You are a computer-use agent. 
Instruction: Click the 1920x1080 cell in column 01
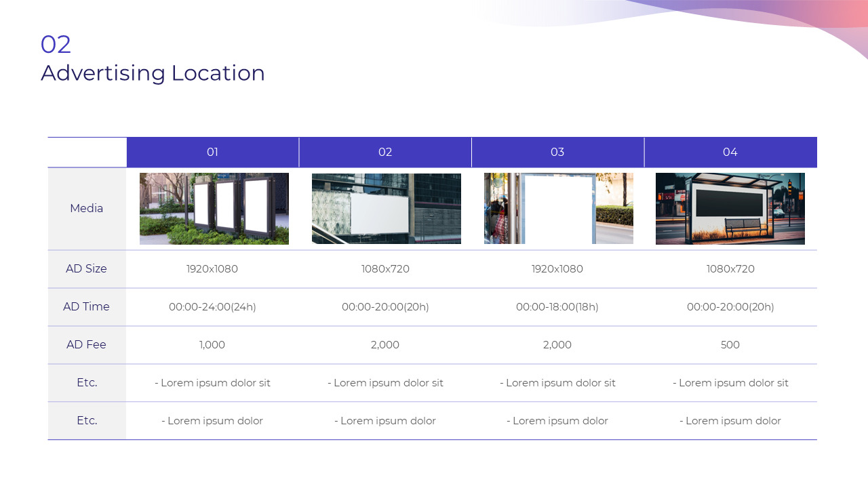tap(212, 268)
